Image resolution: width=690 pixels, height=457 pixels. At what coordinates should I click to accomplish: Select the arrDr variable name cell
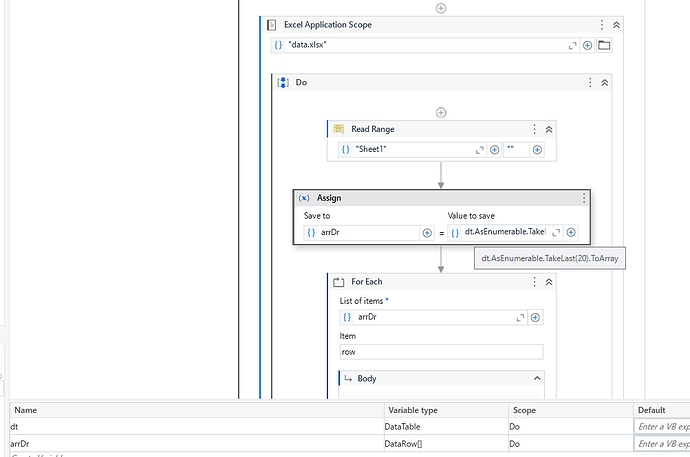click(x=197, y=444)
